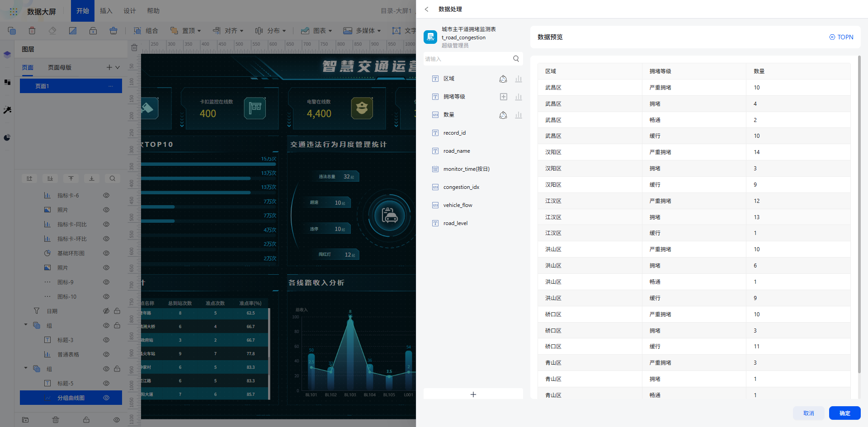Click the t_road_congestion dataset icon
Image resolution: width=868 pixels, height=427 pixels.
[x=430, y=37]
